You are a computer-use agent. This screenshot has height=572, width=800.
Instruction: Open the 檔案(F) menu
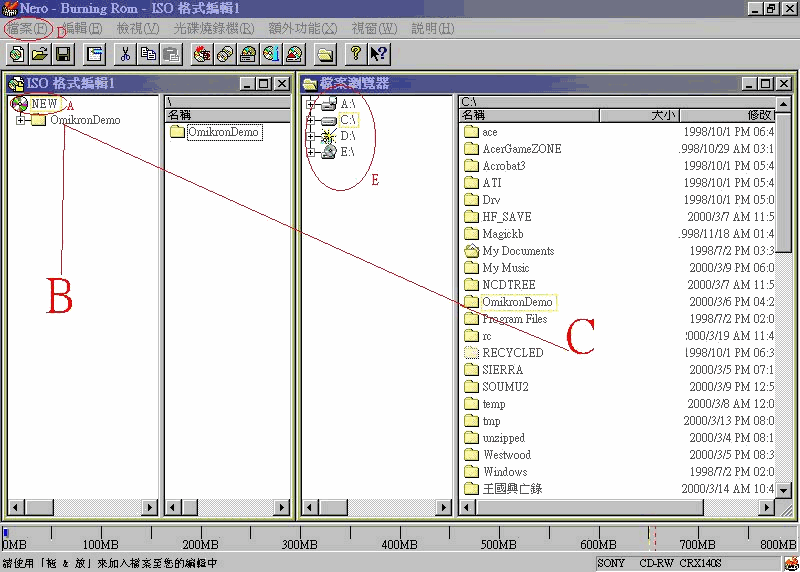point(28,28)
